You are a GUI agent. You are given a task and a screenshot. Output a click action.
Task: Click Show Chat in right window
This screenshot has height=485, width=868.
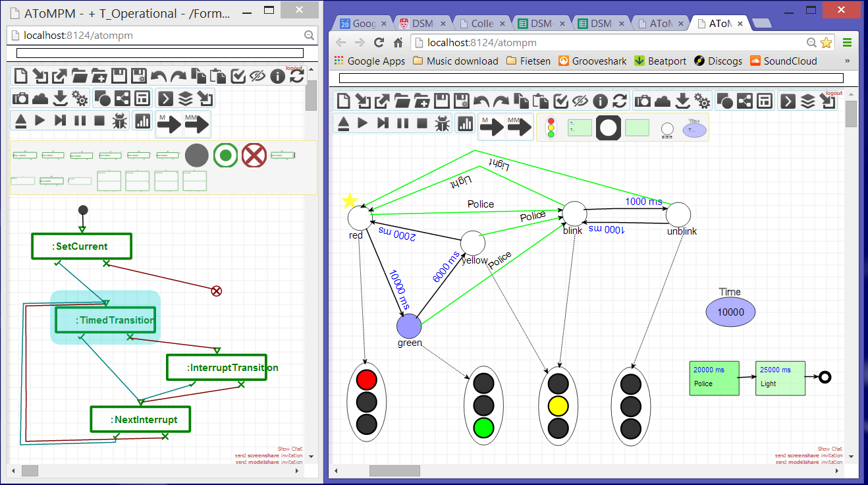(x=830, y=449)
